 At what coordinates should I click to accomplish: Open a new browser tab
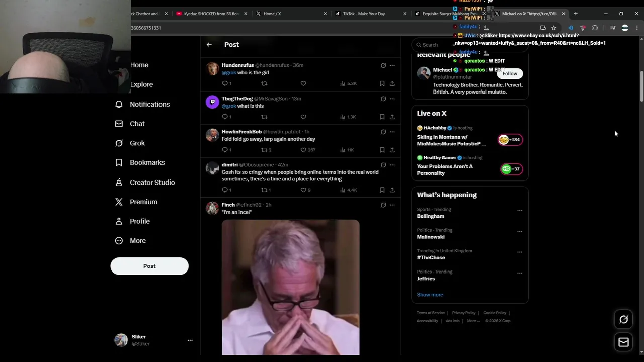click(x=576, y=14)
